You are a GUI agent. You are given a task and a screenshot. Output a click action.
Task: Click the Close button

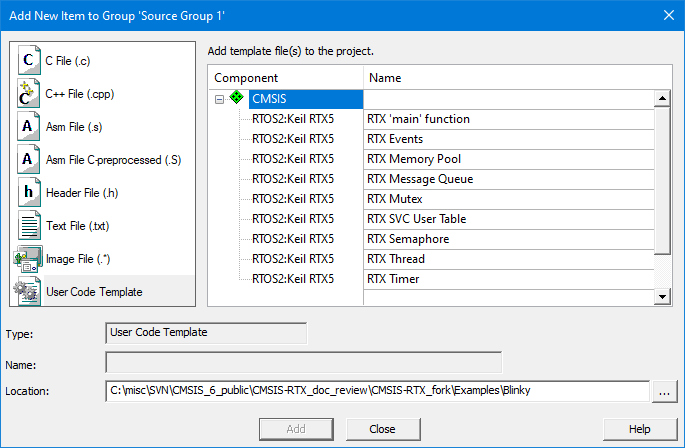point(383,429)
